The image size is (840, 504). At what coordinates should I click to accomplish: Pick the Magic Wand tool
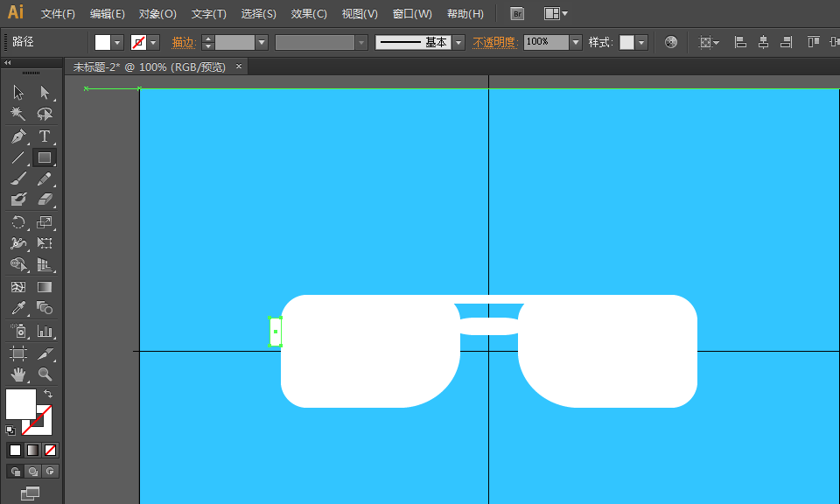pyautogui.click(x=18, y=114)
